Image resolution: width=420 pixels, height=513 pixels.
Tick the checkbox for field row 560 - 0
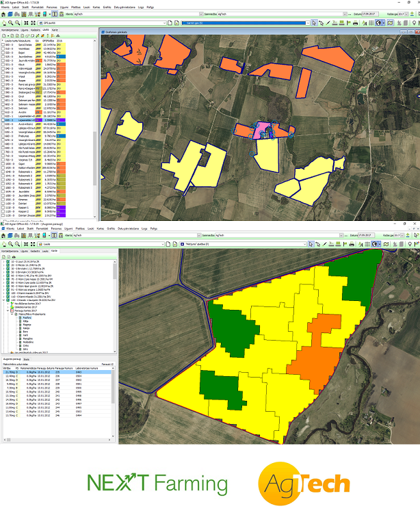pos(3,81)
